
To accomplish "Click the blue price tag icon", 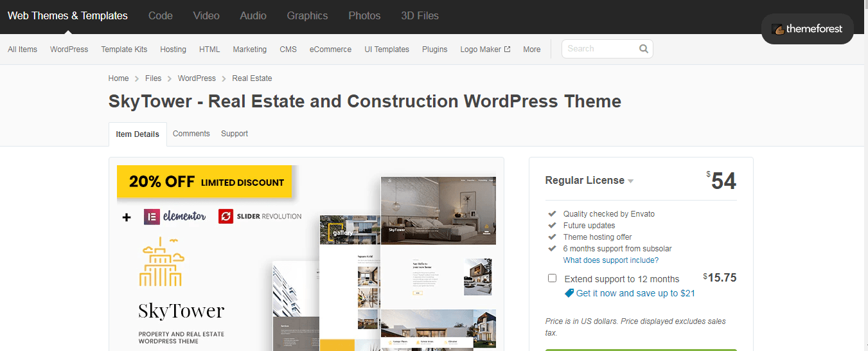I will (x=569, y=293).
